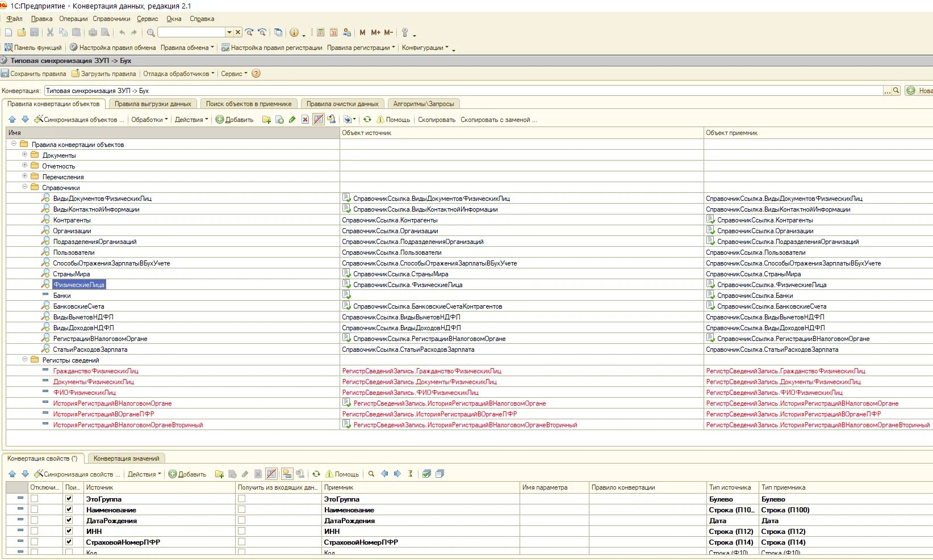Click the Конвертация name input field
The width and height of the screenshot is (933, 560).
point(463,90)
